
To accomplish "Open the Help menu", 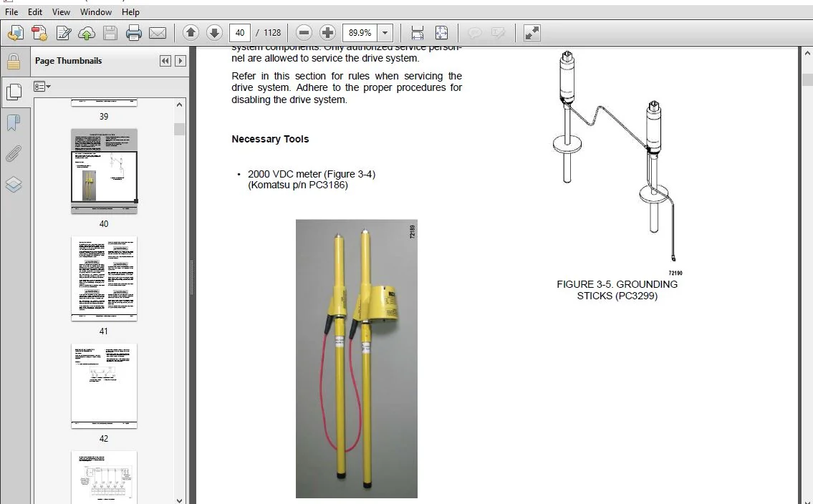I will coord(130,12).
